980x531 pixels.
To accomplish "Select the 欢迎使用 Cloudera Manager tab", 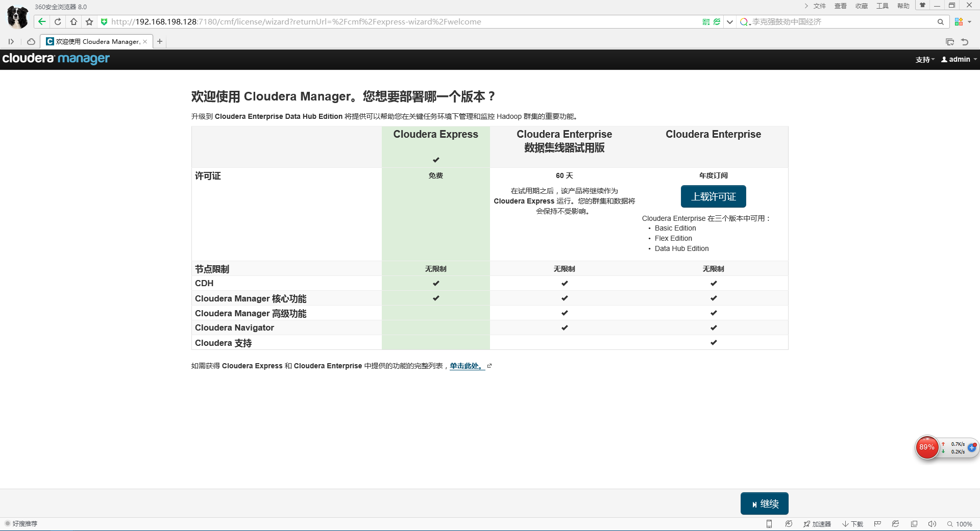I will click(x=96, y=41).
